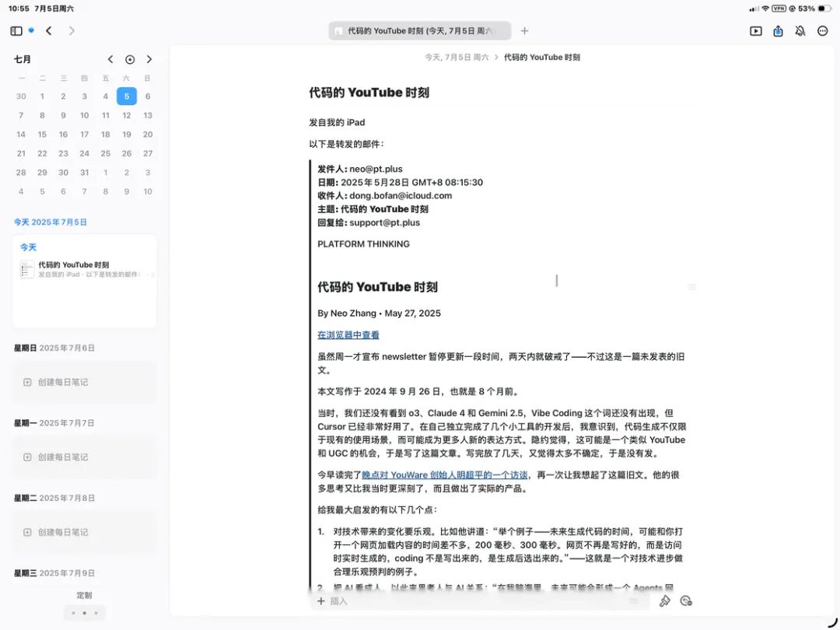
Task: Toggle the sidebar panel icon
Action: pos(16,31)
